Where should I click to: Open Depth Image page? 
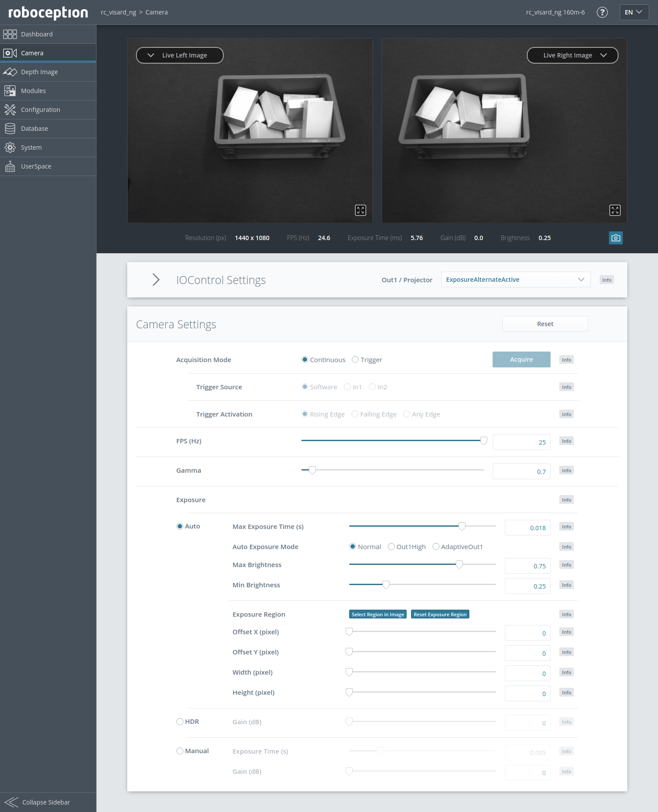coord(48,72)
